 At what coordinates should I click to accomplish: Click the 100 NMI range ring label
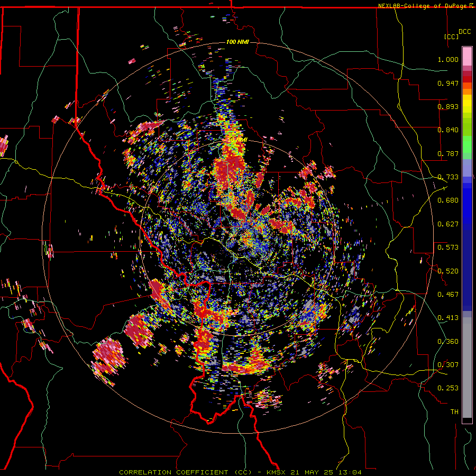point(237,42)
